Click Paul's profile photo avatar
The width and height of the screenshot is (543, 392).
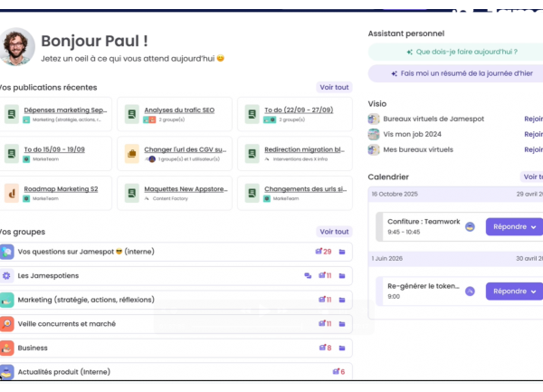coord(17,47)
